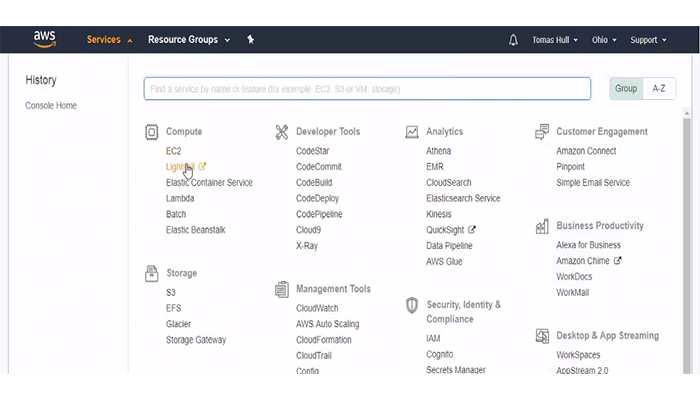Open IAM

(x=433, y=338)
